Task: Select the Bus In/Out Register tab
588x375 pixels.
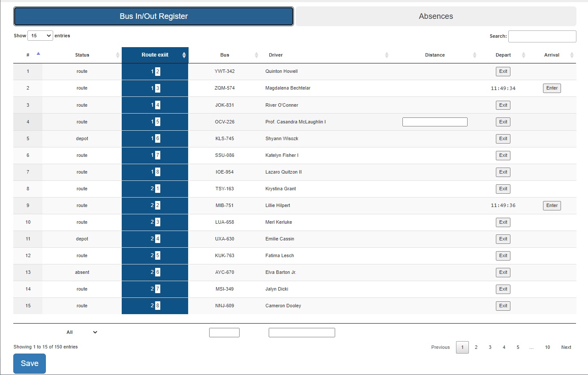Action: pos(153,16)
